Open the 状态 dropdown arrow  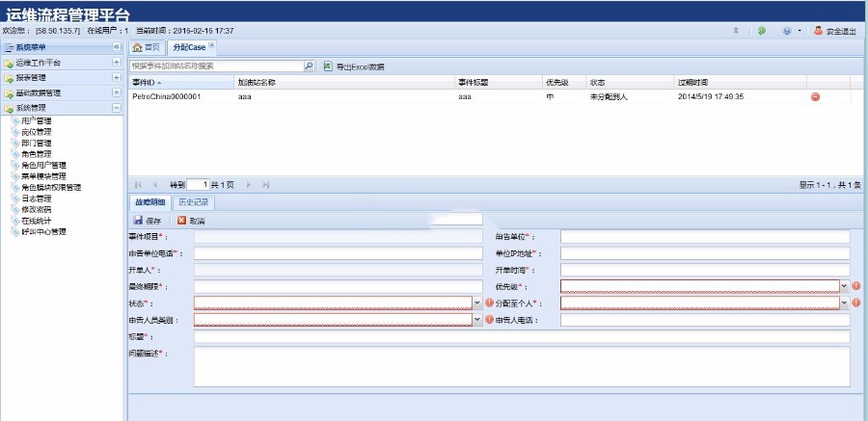[x=477, y=303]
